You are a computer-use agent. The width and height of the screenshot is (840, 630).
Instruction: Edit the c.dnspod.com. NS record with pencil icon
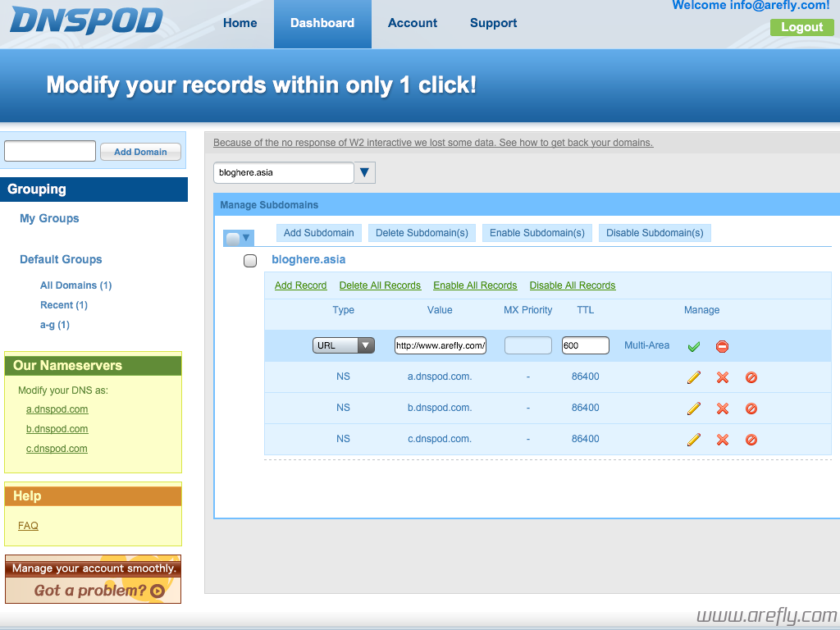tap(694, 440)
